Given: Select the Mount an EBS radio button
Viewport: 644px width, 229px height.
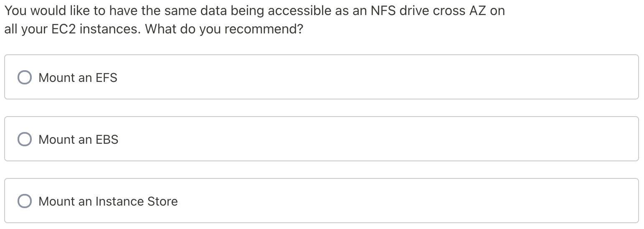Looking at the screenshot, I should point(25,139).
